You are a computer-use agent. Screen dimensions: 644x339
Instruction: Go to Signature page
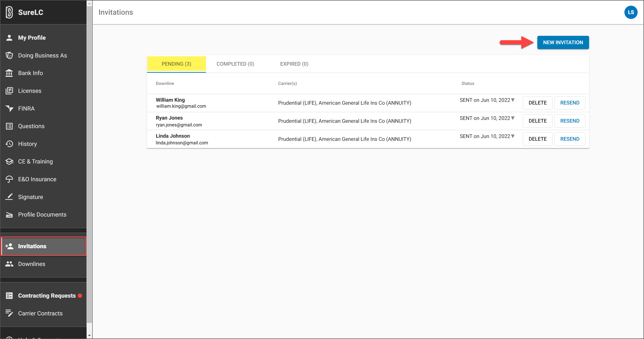[44, 197]
